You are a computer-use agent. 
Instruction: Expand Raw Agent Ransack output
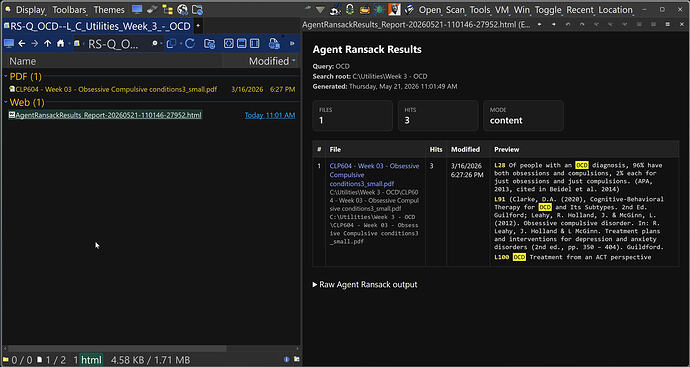coord(365,285)
